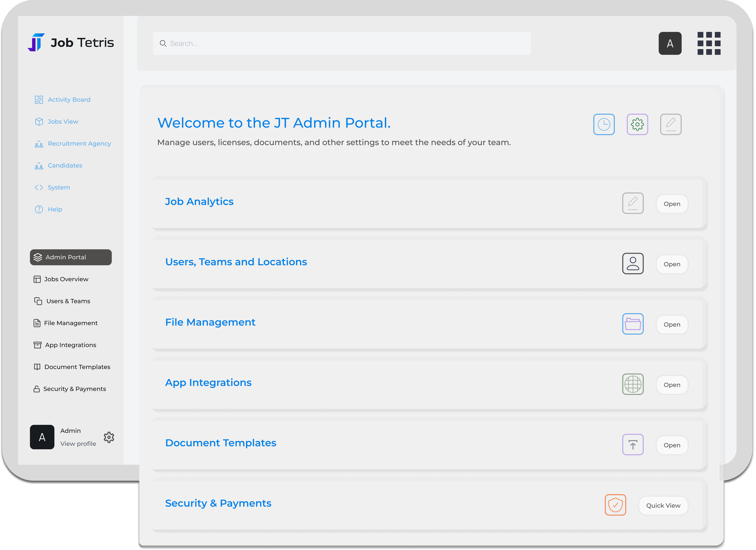Image resolution: width=756 pixels, height=550 pixels.
Task: Click inside the Search field
Action: pos(341,43)
